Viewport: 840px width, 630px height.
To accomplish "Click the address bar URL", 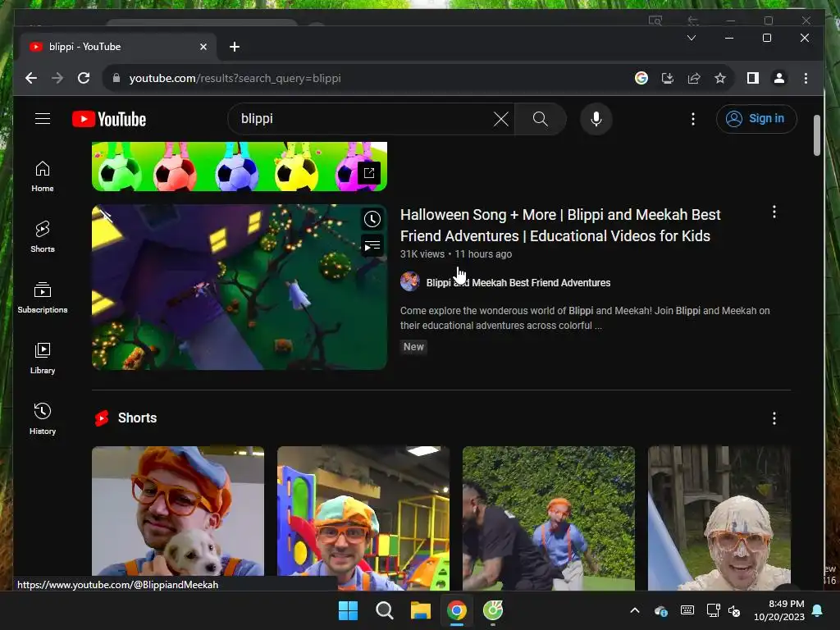I will tap(235, 78).
